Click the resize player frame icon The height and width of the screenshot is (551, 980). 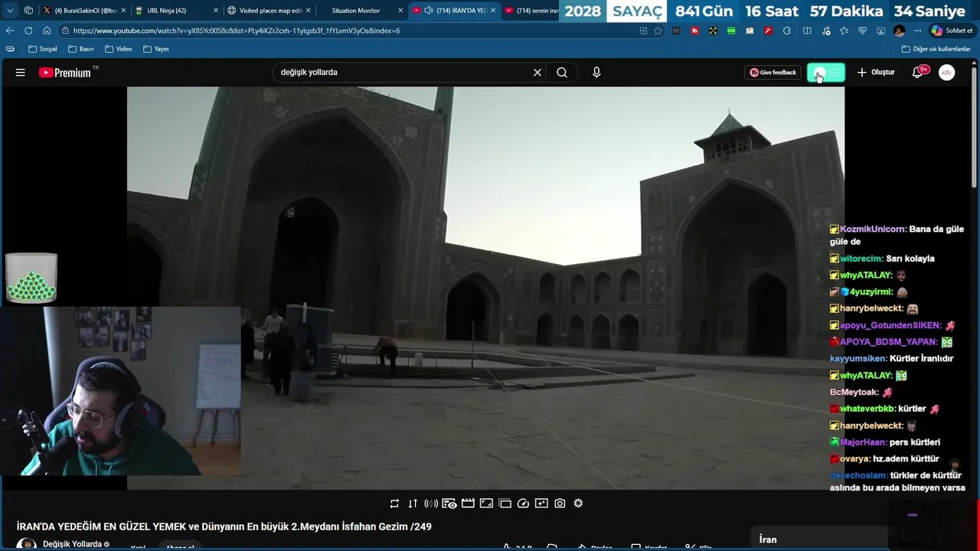click(x=486, y=504)
